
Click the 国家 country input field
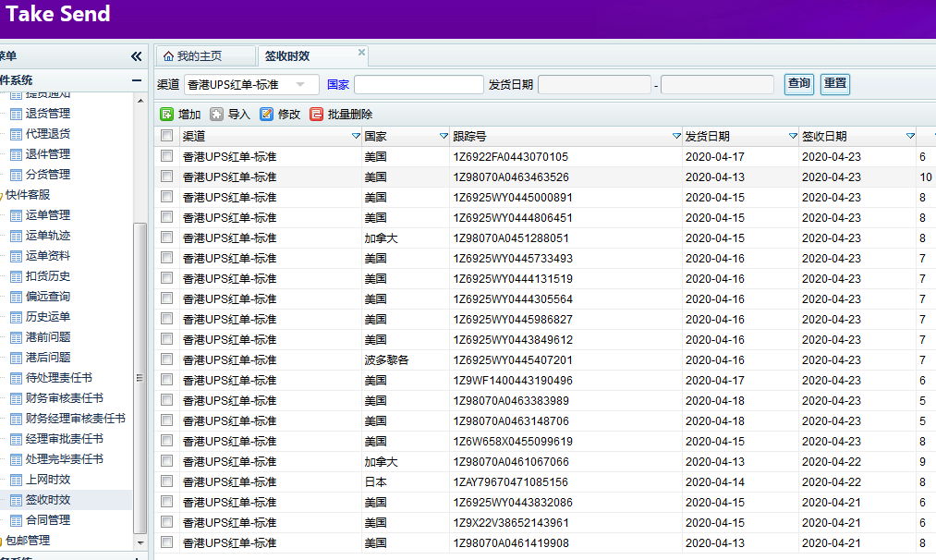(419, 85)
